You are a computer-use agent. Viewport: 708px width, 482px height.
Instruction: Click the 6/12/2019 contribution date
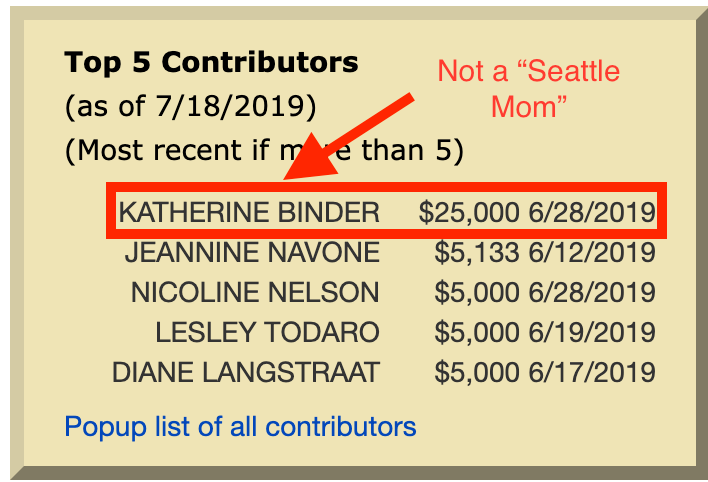click(x=592, y=252)
